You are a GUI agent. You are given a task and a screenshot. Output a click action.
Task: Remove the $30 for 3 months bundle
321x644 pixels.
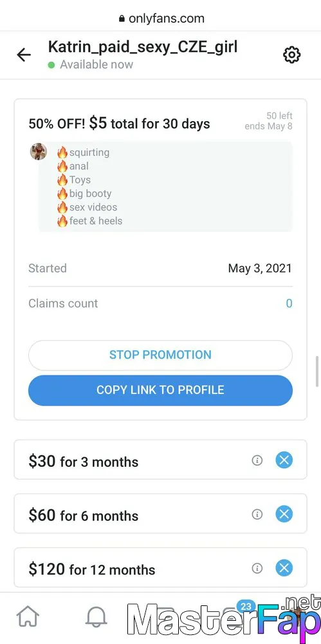click(284, 460)
